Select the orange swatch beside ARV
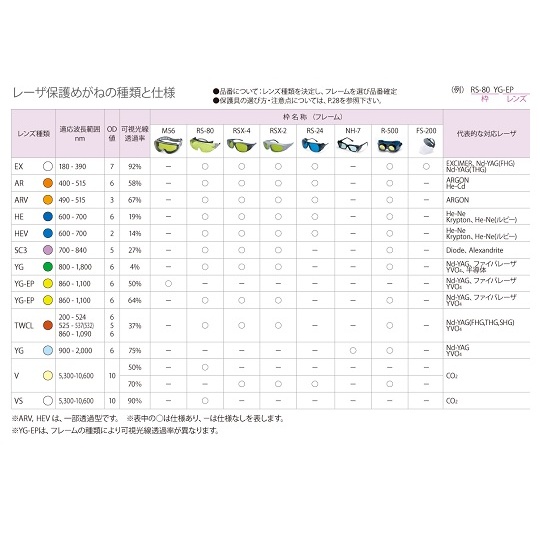 [48, 200]
